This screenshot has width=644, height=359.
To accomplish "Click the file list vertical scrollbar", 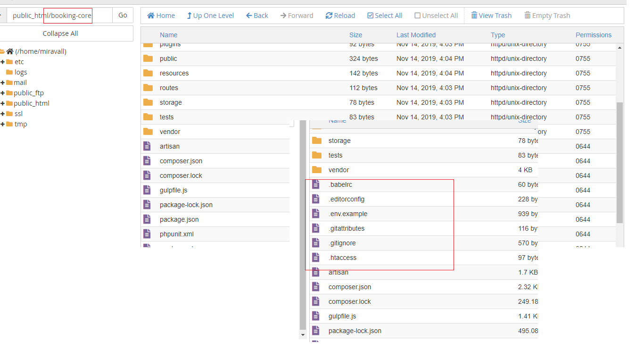I will pyautogui.click(x=619, y=160).
